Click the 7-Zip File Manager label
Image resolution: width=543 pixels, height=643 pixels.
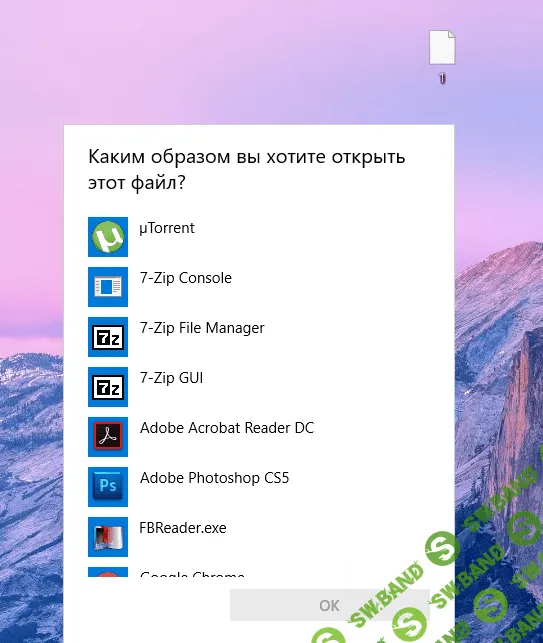click(202, 328)
